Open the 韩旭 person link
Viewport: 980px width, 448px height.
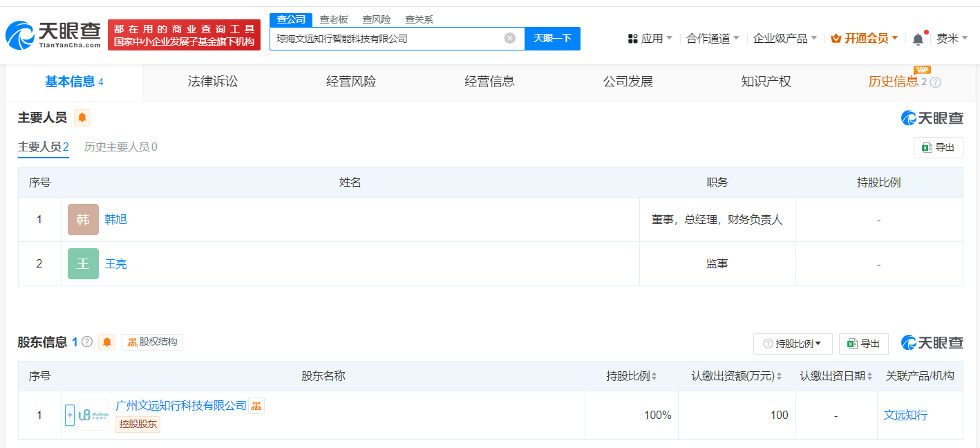pos(116,220)
